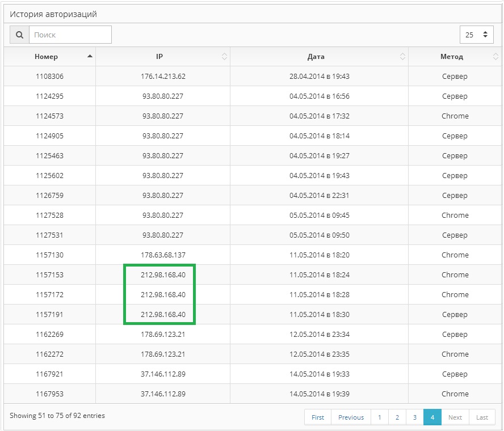The image size is (504, 431).
Task: Click date 12.05.2014 в 23:35
Action: click(319, 354)
